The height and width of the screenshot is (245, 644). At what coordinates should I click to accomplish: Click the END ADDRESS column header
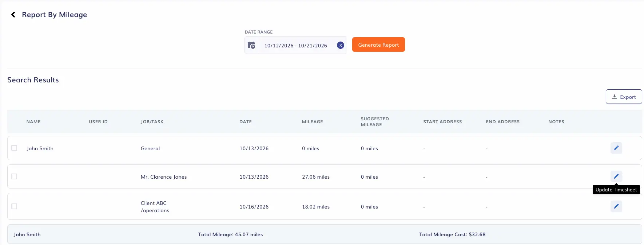click(x=503, y=122)
